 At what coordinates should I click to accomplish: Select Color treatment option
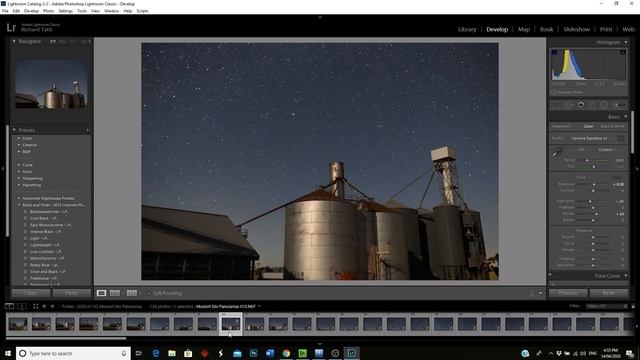point(588,127)
